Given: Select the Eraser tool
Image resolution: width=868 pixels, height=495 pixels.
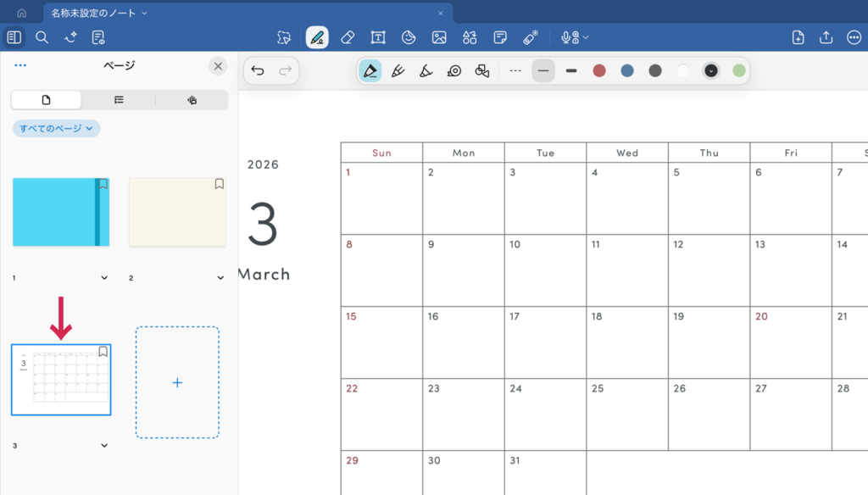Looking at the screenshot, I should pyautogui.click(x=347, y=37).
